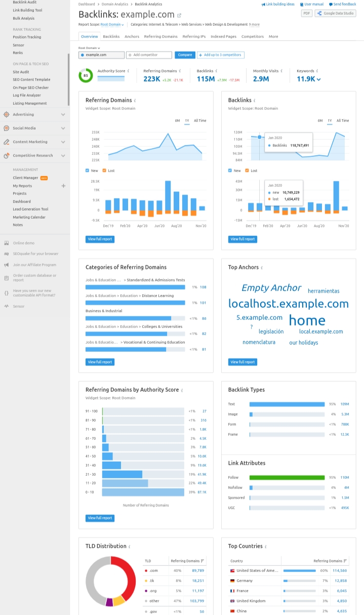The image size is (364, 615).
Task: Click info icon beside Top Countries title
Action: click(266, 546)
